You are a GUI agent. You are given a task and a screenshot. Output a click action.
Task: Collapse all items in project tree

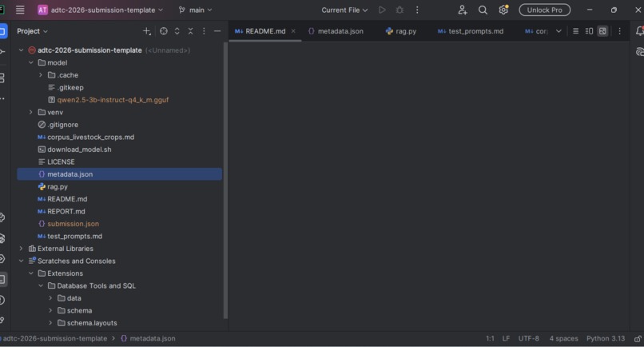pyautogui.click(x=191, y=31)
